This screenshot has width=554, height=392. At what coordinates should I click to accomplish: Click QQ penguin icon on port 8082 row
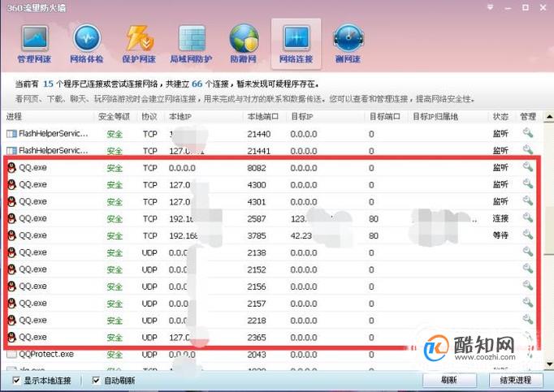click(x=11, y=167)
